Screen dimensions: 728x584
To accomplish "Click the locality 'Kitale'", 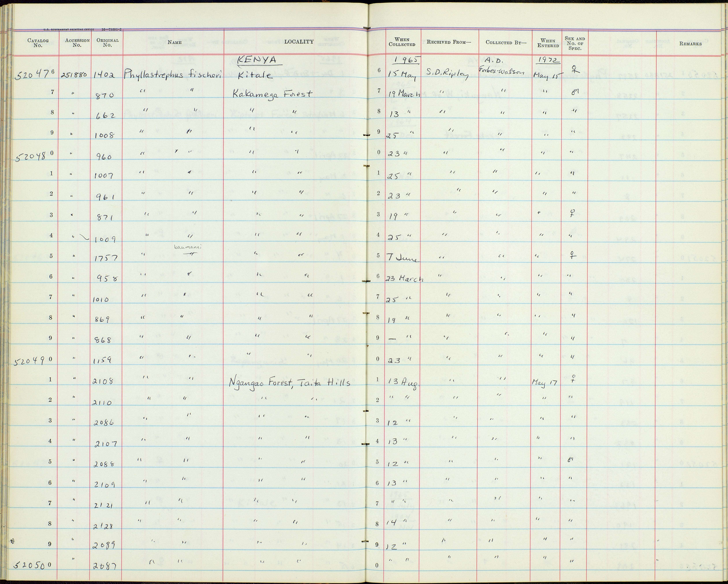I will coord(255,75).
